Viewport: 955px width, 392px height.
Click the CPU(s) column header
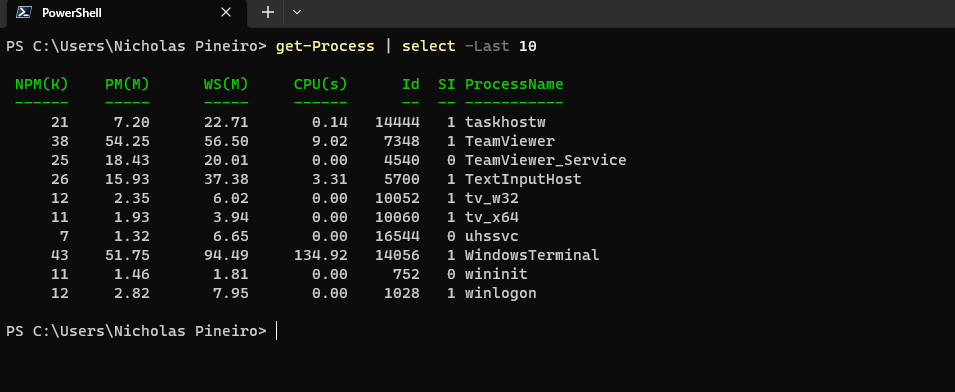click(x=320, y=84)
